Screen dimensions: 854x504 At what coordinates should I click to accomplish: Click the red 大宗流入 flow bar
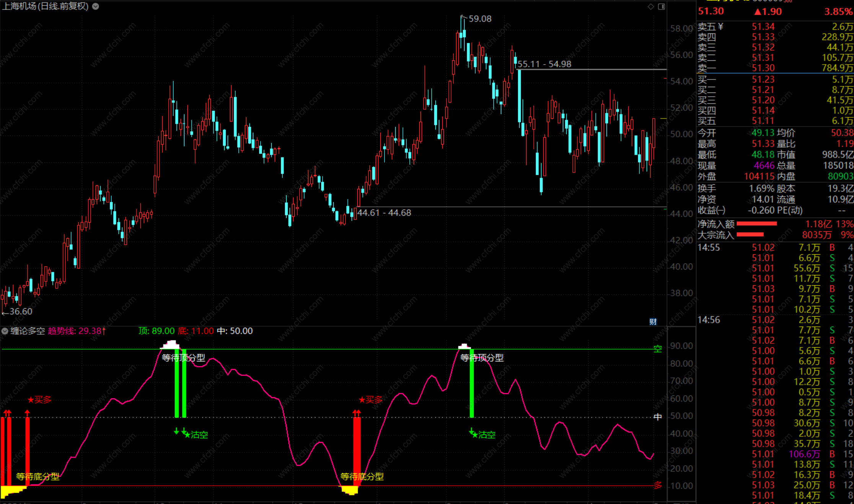point(750,234)
